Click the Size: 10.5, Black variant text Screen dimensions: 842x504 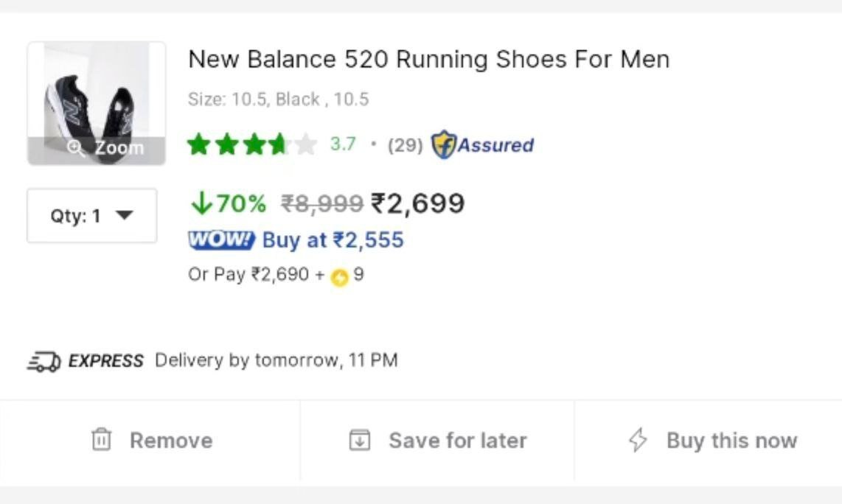click(x=279, y=99)
